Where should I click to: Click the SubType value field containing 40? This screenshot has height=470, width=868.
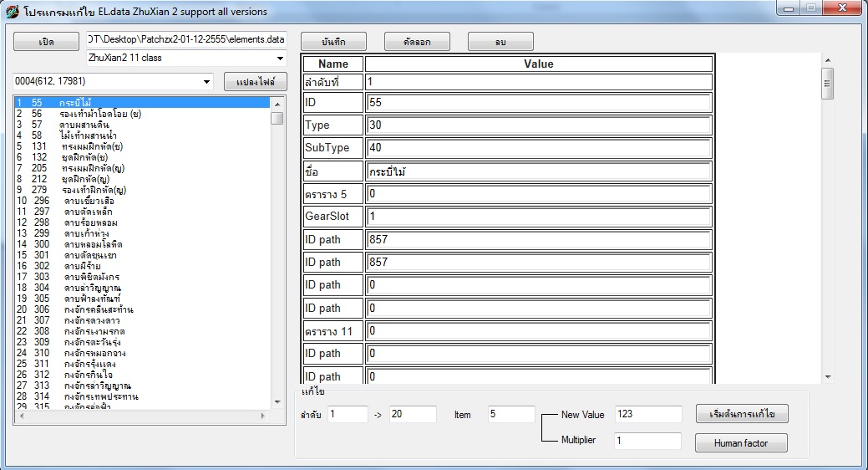coord(539,148)
